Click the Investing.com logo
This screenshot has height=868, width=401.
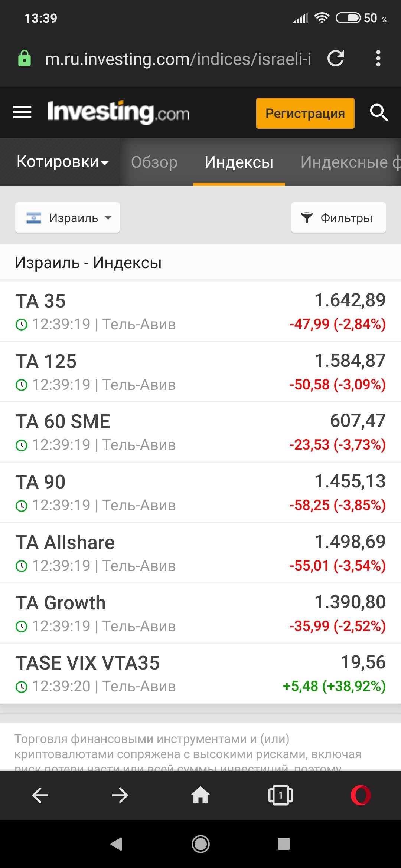point(118,112)
